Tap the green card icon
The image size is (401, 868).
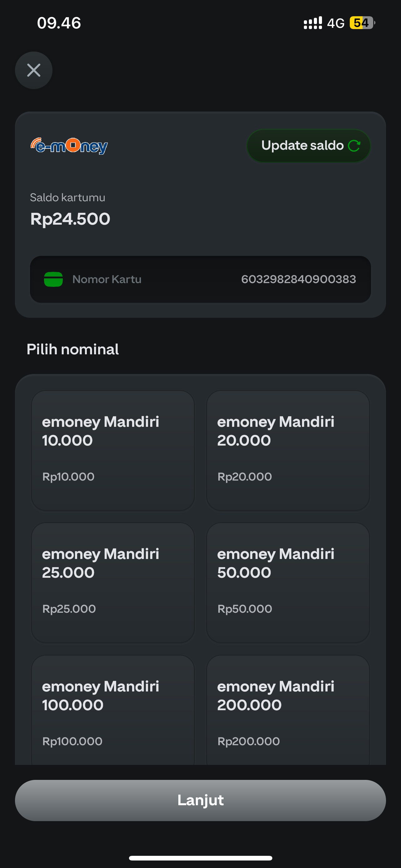click(53, 279)
